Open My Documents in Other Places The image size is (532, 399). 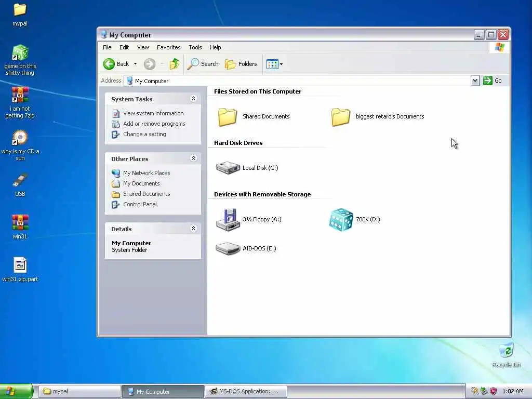click(141, 183)
